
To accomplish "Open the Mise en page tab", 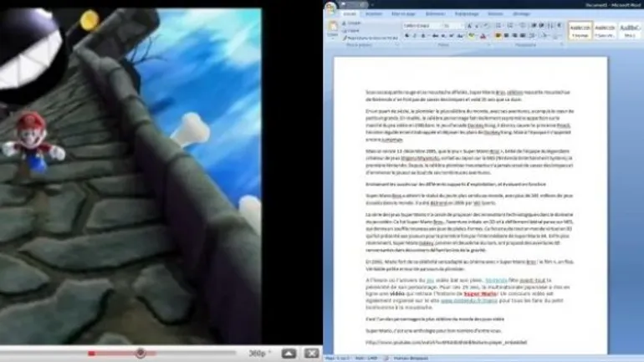I will [403, 13].
